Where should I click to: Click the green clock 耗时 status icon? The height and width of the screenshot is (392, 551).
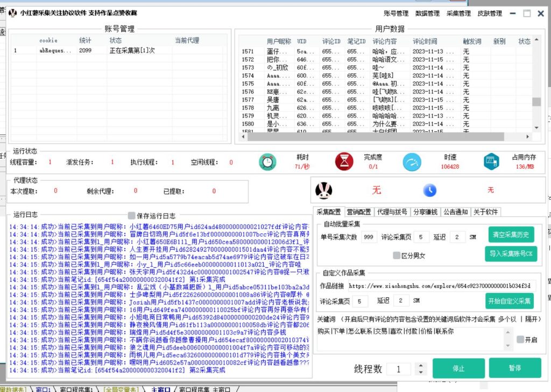[267, 162]
